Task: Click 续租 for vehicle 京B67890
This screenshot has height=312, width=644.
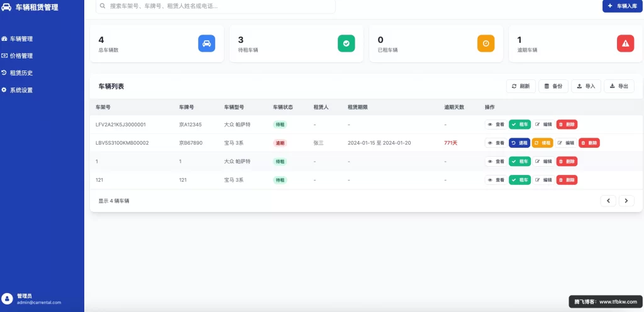Action: tap(543, 143)
